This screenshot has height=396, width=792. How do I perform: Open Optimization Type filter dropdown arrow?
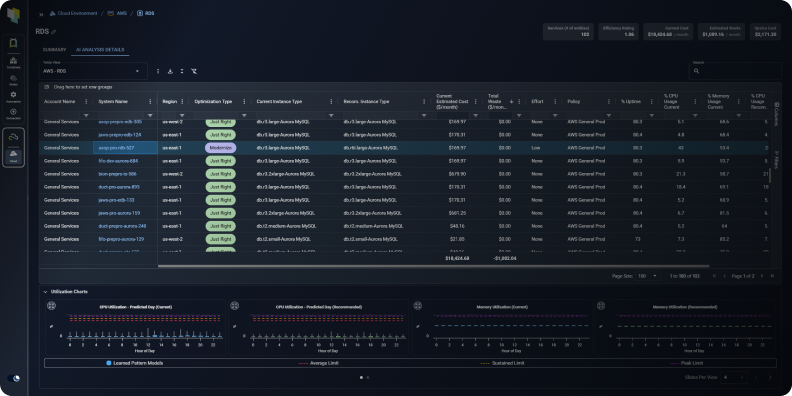[x=244, y=116]
